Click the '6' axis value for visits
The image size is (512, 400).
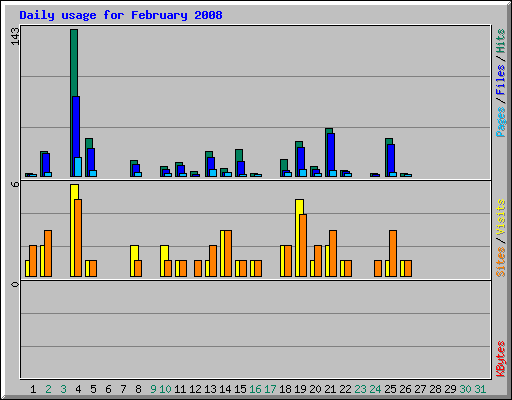[x=15, y=184]
